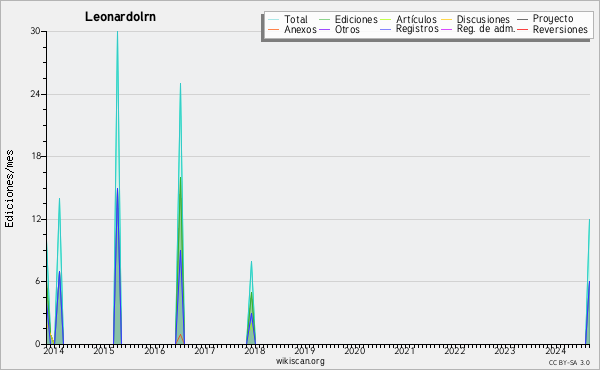This screenshot has width=600, height=370.
Task: Click the 2018 x-axis label
Action: click(x=254, y=351)
